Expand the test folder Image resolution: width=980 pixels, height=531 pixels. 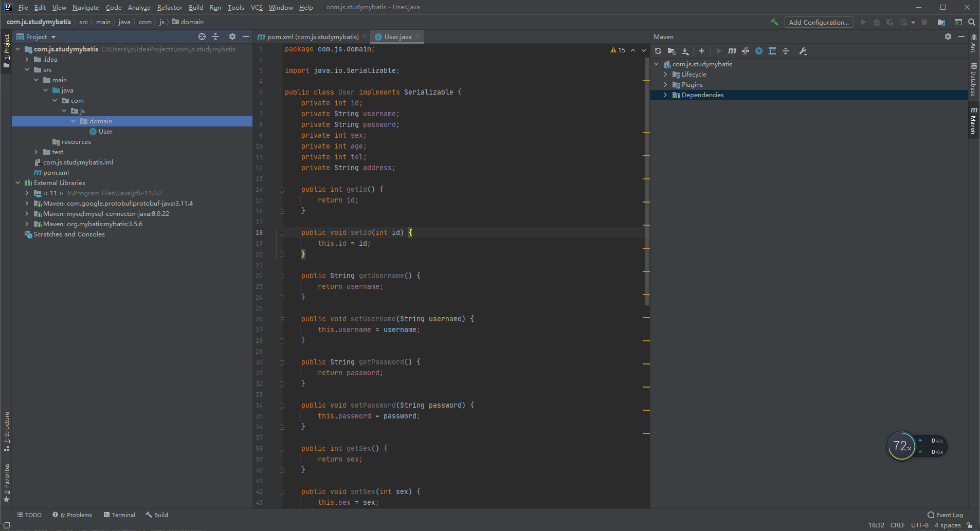(36, 152)
